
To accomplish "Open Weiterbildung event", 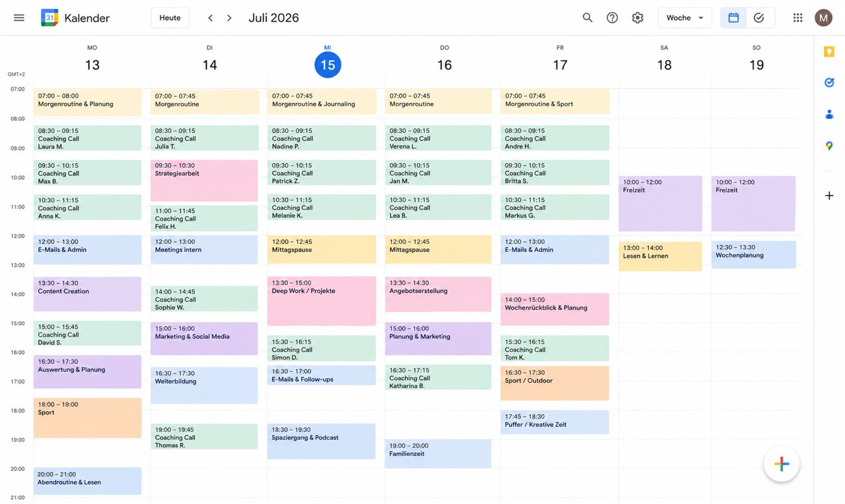I will pos(204,386).
